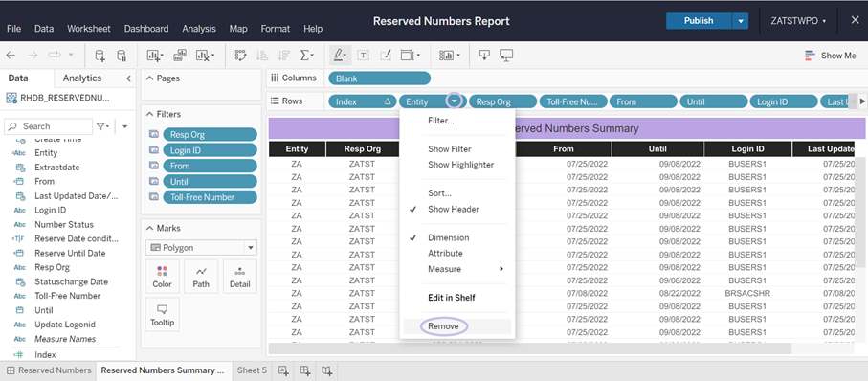Open the Worksheet menu
This screenshot has width=868, height=381.
pos(89,29)
